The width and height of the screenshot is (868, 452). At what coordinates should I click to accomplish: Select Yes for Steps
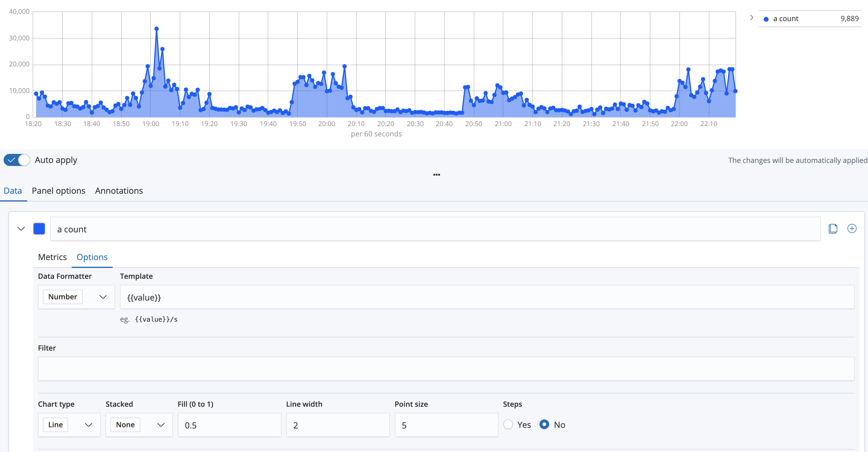tap(508, 424)
